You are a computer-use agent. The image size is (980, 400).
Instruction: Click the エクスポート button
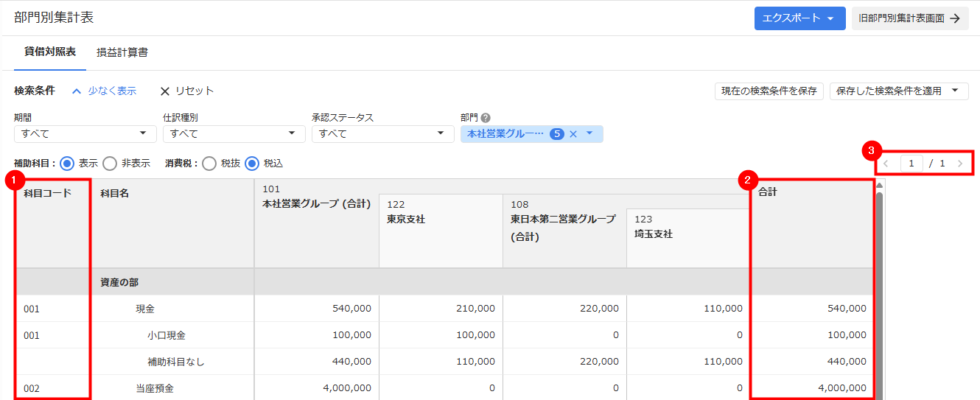(x=799, y=18)
